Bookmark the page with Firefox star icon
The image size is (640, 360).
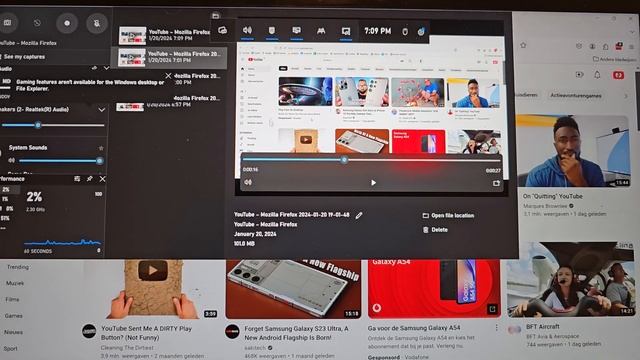[x=524, y=46]
